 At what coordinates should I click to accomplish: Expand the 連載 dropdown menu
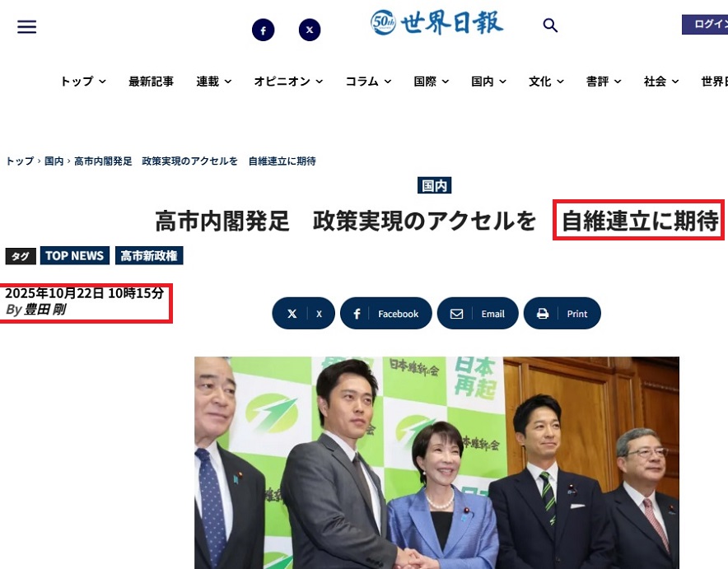[213, 82]
